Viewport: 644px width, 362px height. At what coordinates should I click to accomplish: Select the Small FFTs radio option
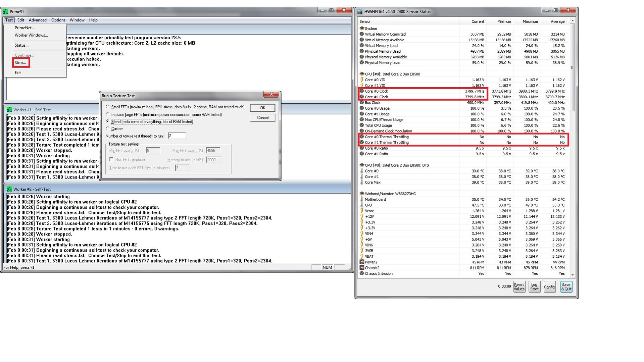tap(108, 107)
